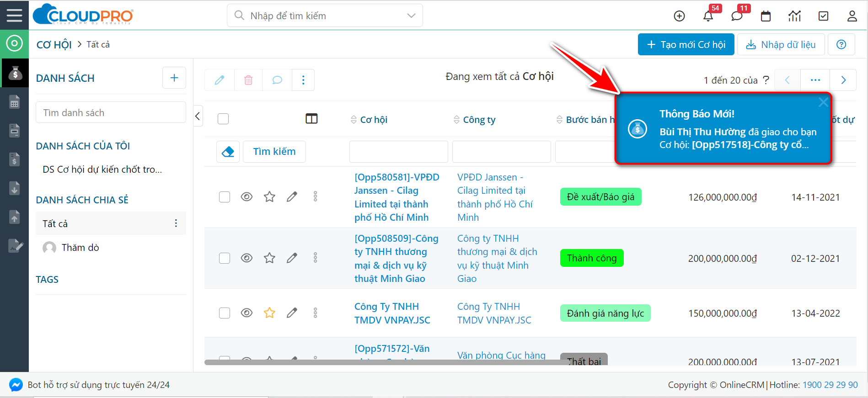The image size is (868, 398).
Task: Expand the search box dropdown arrow
Action: (x=411, y=16)
